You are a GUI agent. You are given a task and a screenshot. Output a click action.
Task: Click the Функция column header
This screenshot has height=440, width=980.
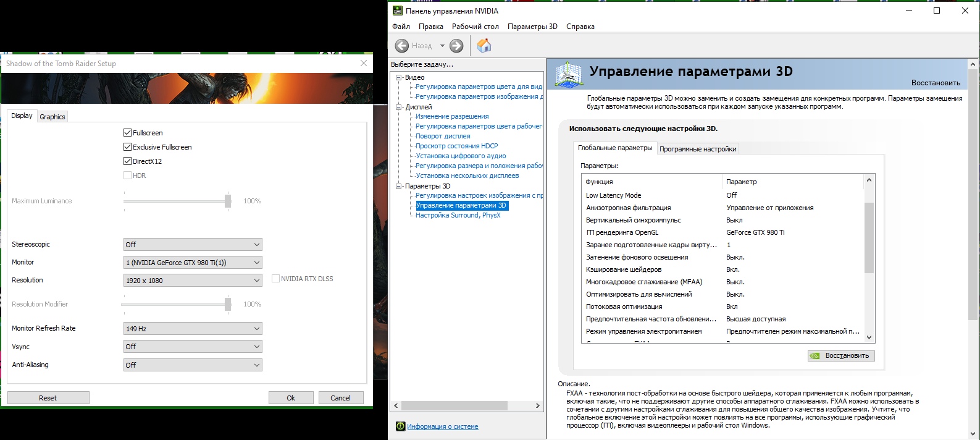click(652, 182)
